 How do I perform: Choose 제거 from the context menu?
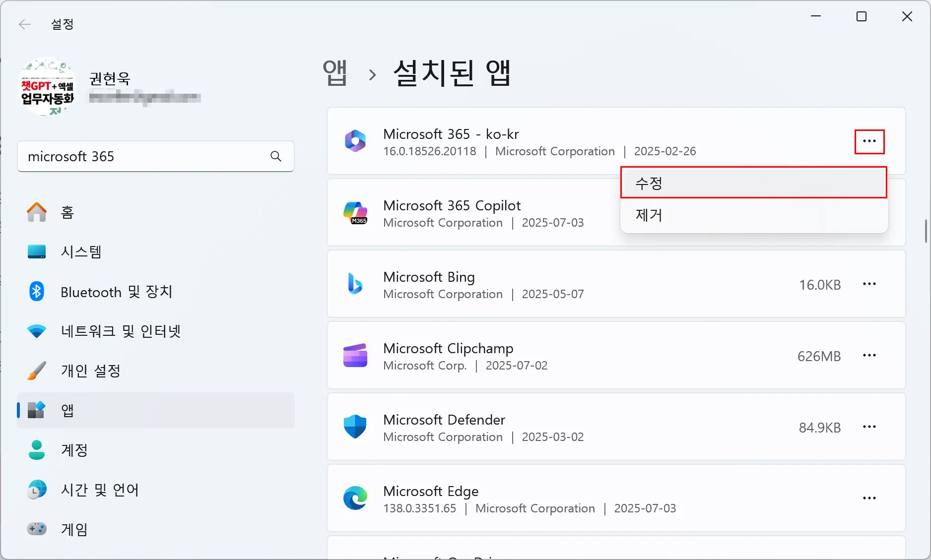click(754, 215)
